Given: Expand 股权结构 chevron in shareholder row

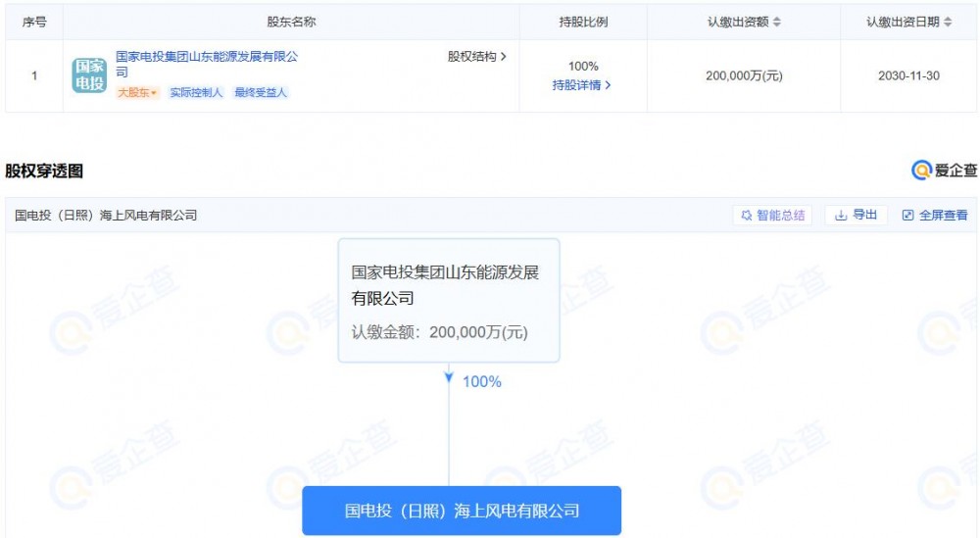Looking at the screenshot, I should [477, 57].
